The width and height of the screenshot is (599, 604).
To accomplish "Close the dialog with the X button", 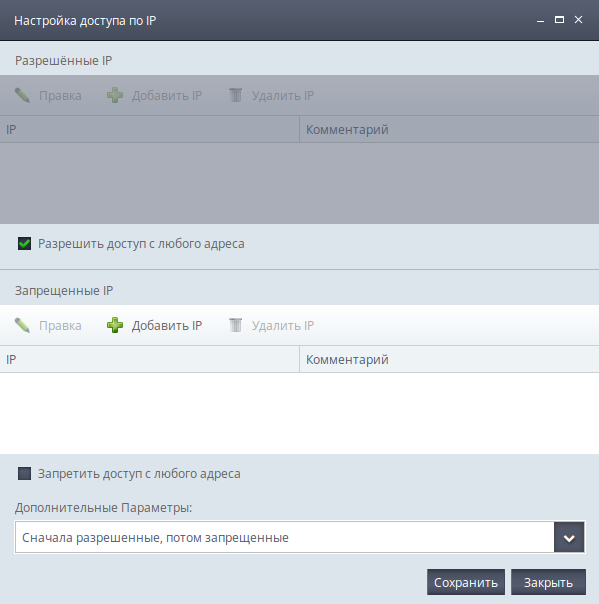I will 578,20.
